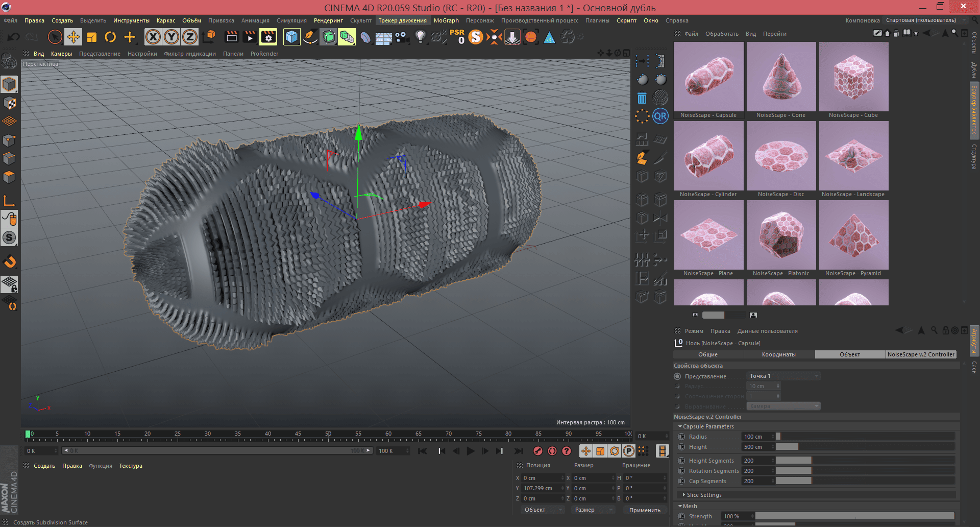Screen dimensions: 980x527
Task: Toggle X axis lock
Action: [x=153, y=37]
